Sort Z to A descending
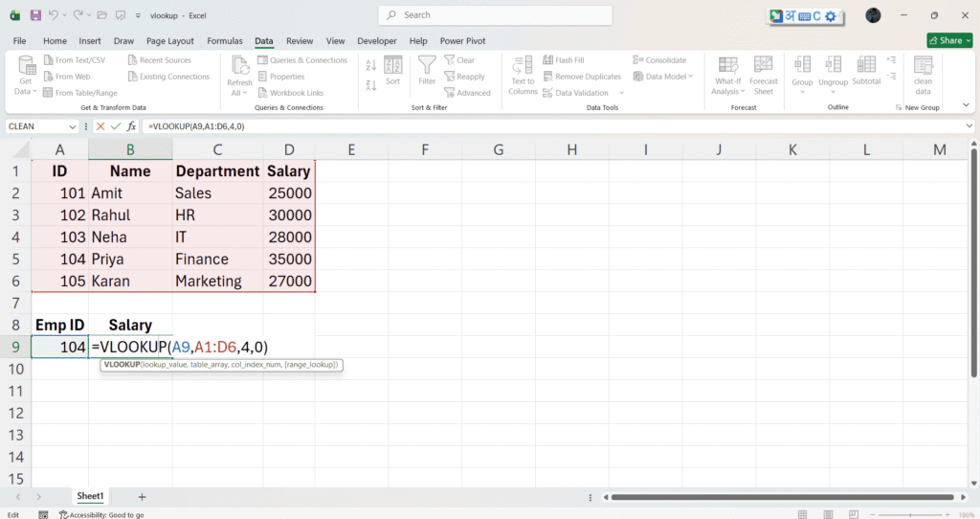980x519 pixels. point(370,85)
